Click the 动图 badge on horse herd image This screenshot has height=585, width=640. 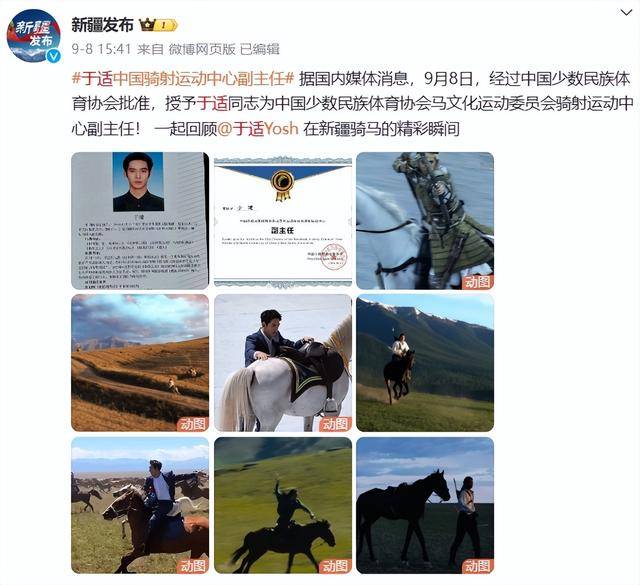pos(193,566)
